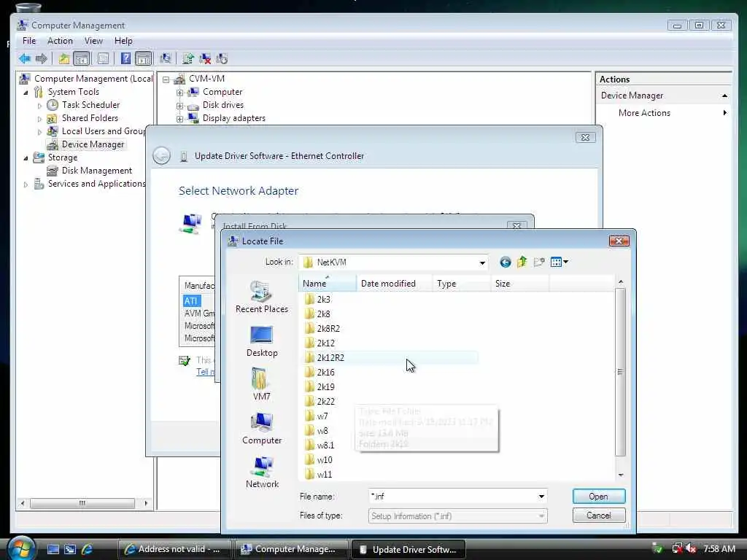
Task: Click the scan for hardware changes icon
Action: pos(166,58)
